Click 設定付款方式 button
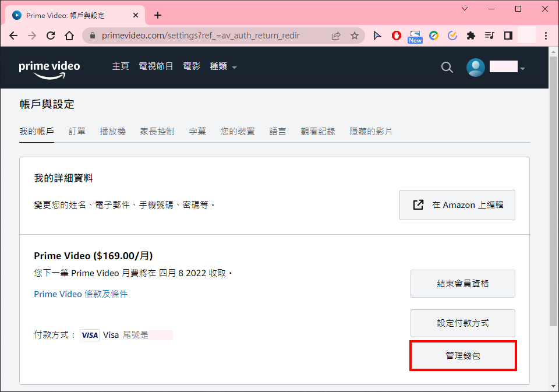 click(x=463, y=323)
